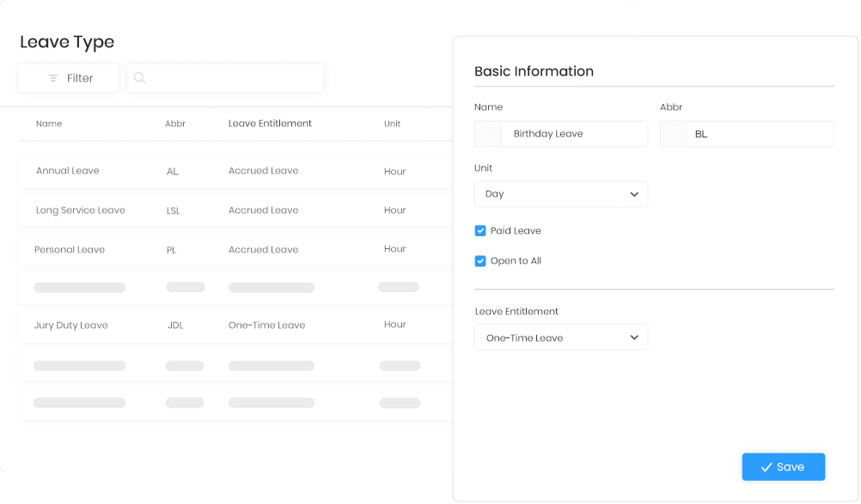Uncheck the Open to All checkbox
This screenshot has height=504, width=861.
click(x=480, y=261)
